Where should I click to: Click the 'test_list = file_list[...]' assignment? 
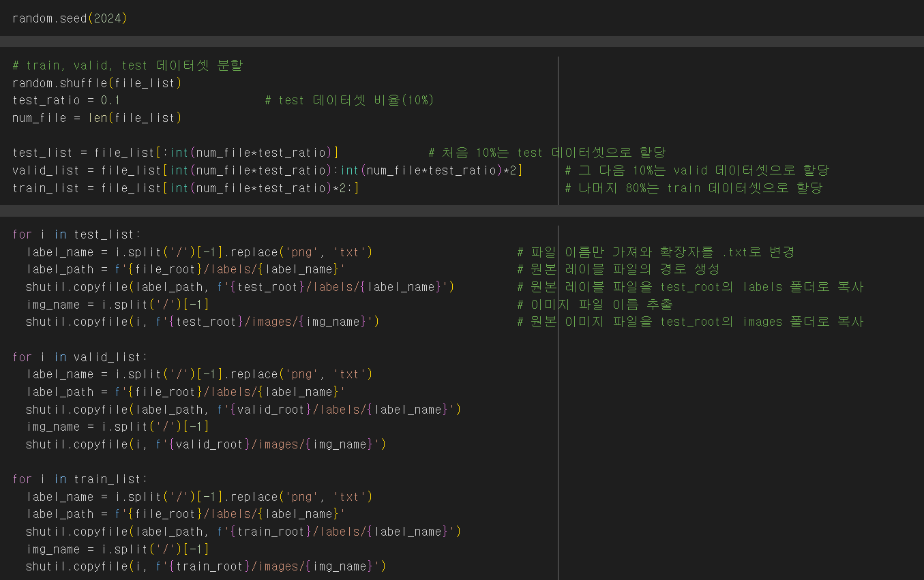(175, 153)
